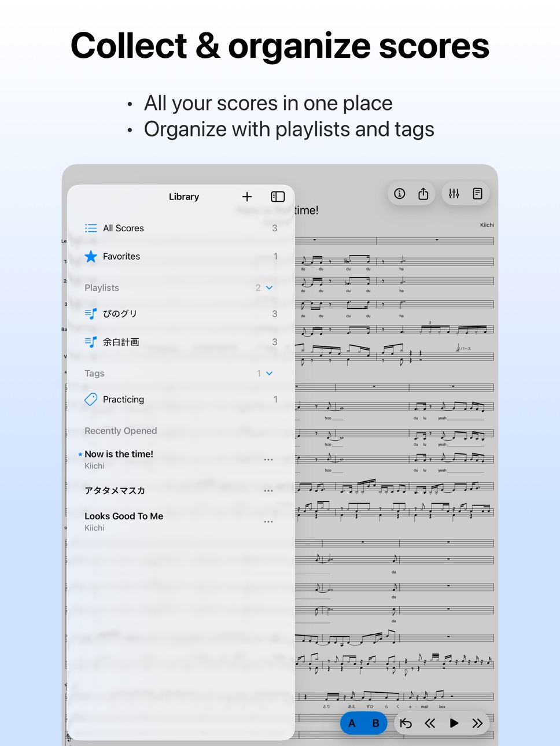Image resolution: width=560 pixels, height=746 pixels.
Task: Open score info via the info icon
Action: pyautogui.click(x=400, y=194)
